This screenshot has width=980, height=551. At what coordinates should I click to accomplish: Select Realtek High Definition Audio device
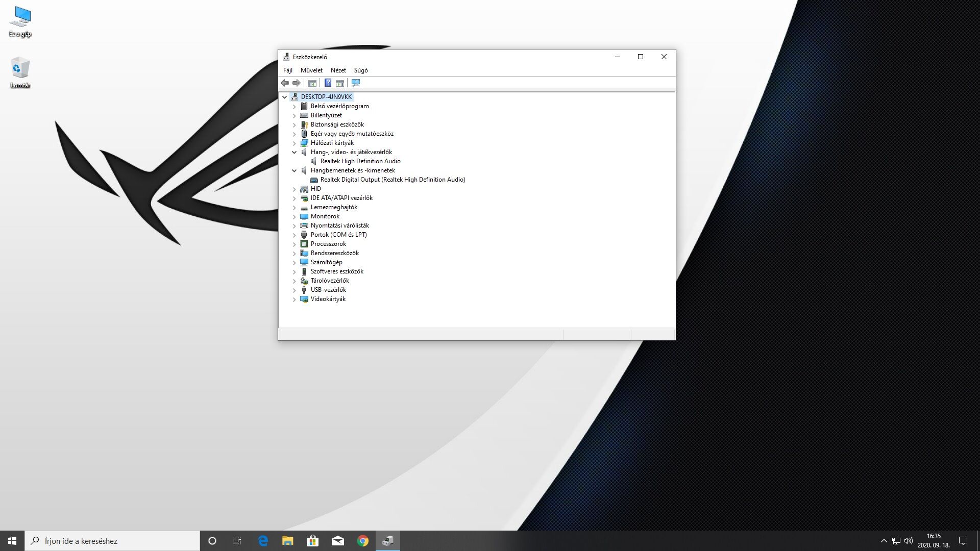point(360,161)
